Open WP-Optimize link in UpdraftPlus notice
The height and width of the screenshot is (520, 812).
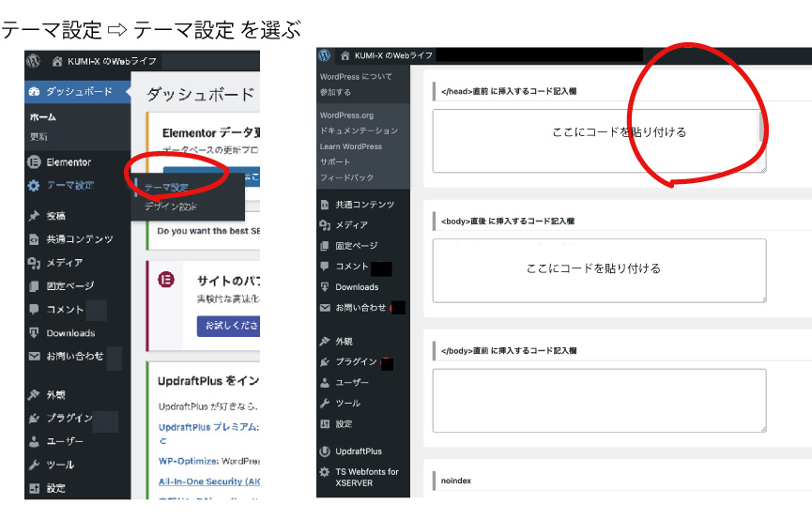pos(188,461)
